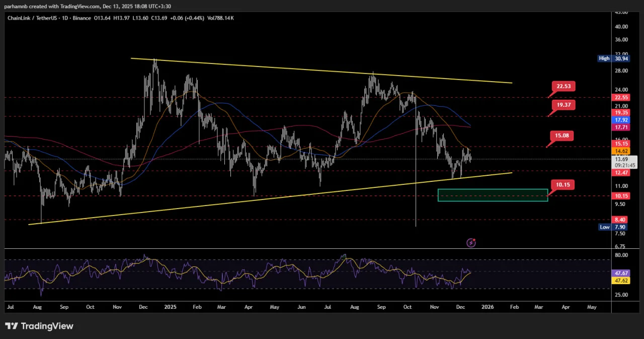Click the 2025 label on time axis
644x339 pixels.
click(x=170, y=306)
